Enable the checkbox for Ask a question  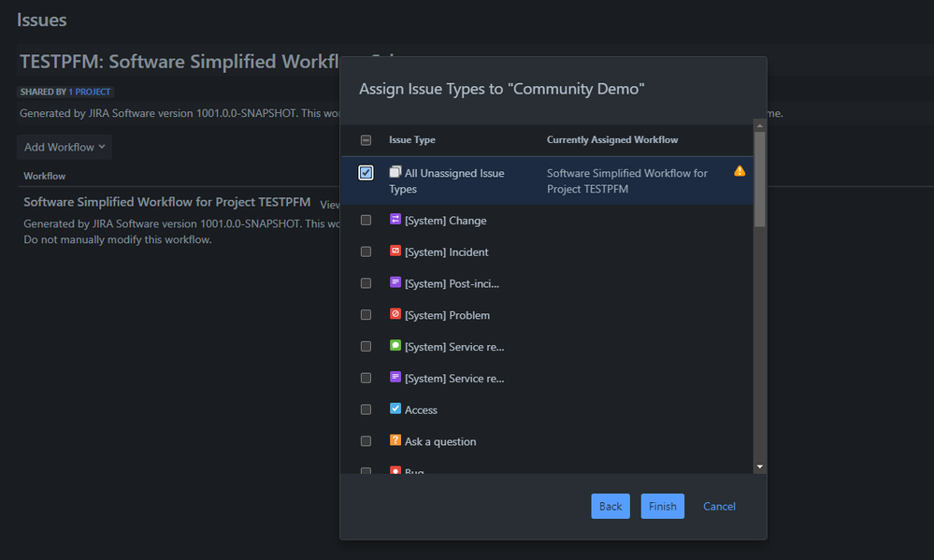[365, 440]
